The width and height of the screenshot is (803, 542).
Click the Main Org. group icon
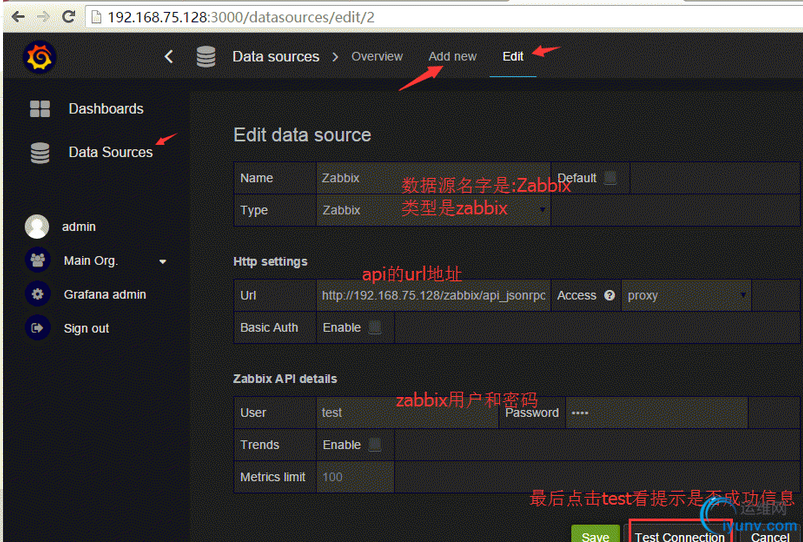(x=37, y=260)
